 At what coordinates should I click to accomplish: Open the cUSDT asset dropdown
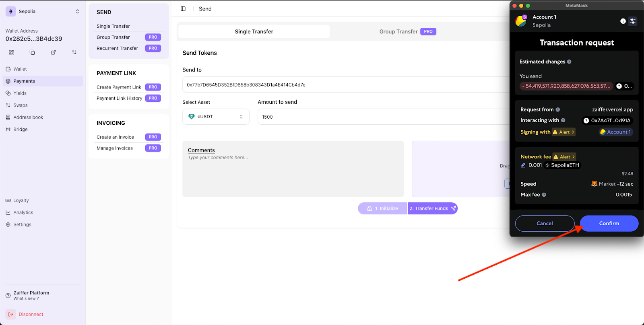pos(216,117)
